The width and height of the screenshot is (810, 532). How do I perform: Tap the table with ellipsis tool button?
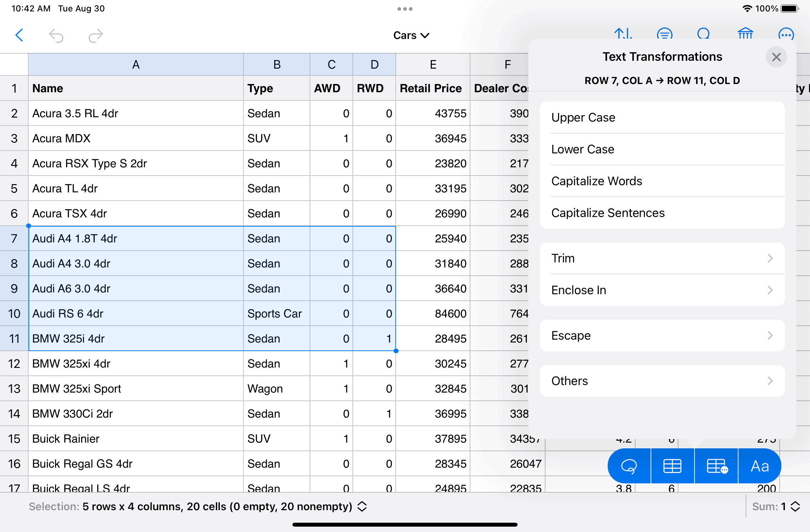pos(716,466)
